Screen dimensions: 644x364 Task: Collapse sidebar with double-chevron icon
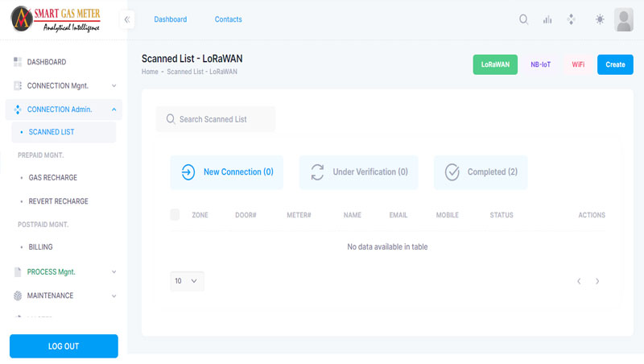pyautogui.click(x=126, y=19)
